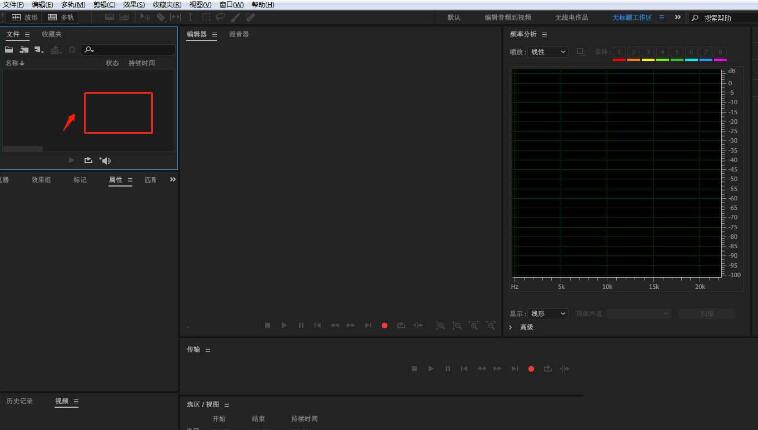This screenshot has width=758, height=430.
Task: Open the 缩放 scale dropdown
Action: pos(549,52)
